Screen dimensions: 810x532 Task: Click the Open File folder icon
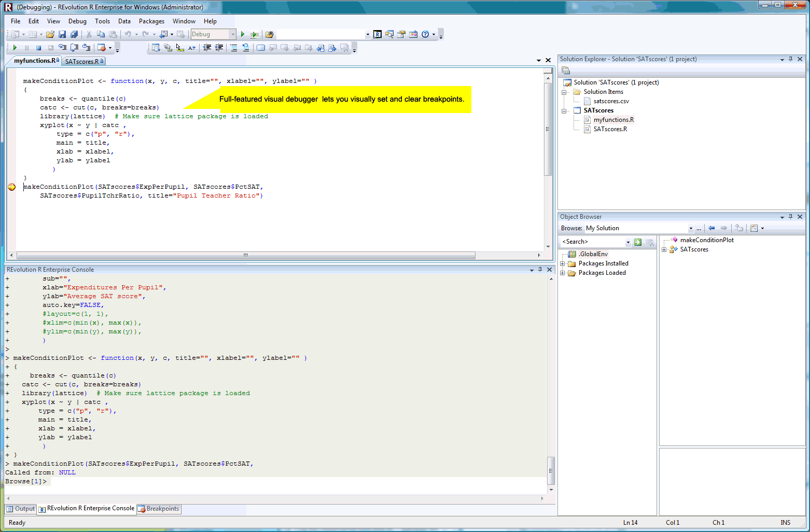[x=50, y=34]
